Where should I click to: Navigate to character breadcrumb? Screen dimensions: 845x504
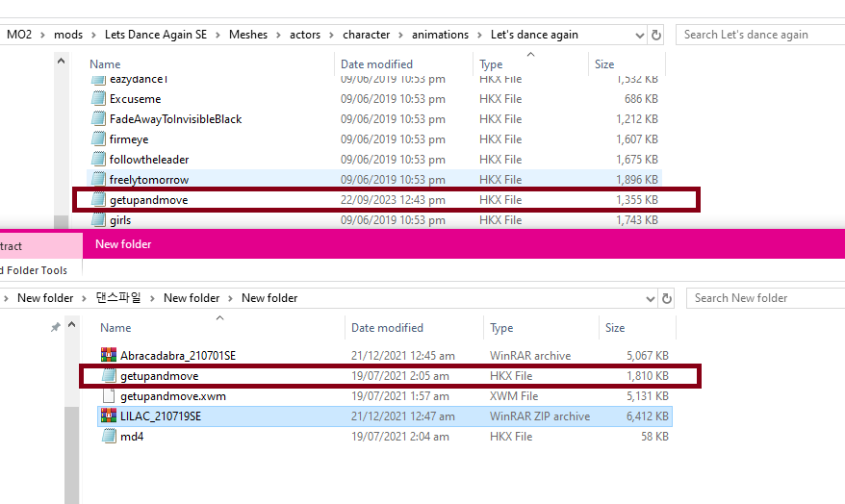tap(367, 35)
